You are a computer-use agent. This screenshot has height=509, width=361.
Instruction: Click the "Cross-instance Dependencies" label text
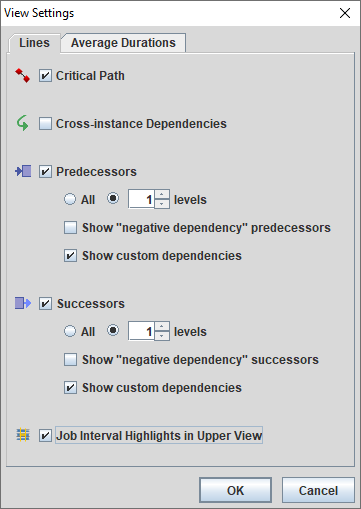coord(141,124)
